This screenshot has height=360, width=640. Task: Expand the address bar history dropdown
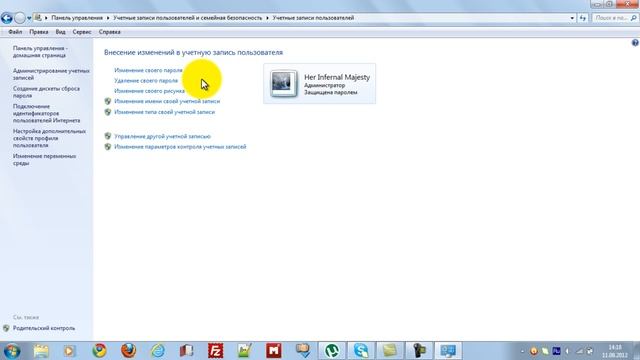(572, 18)
